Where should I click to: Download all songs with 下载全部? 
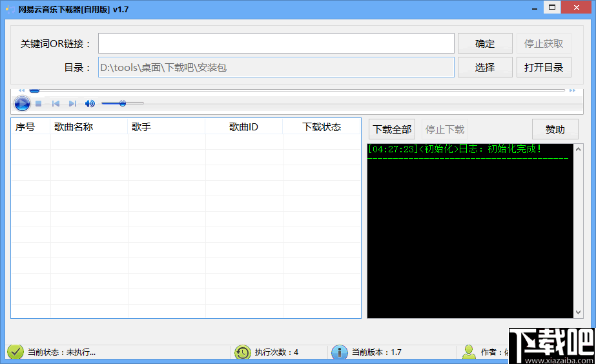point(392,129)
